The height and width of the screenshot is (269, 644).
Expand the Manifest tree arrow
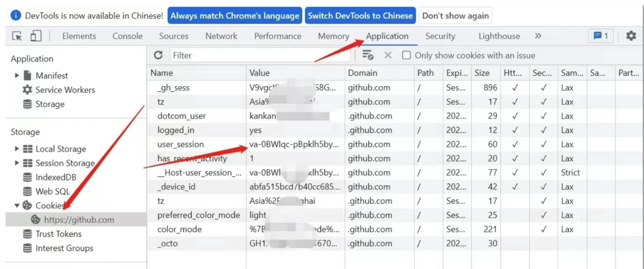click(17, 76)
